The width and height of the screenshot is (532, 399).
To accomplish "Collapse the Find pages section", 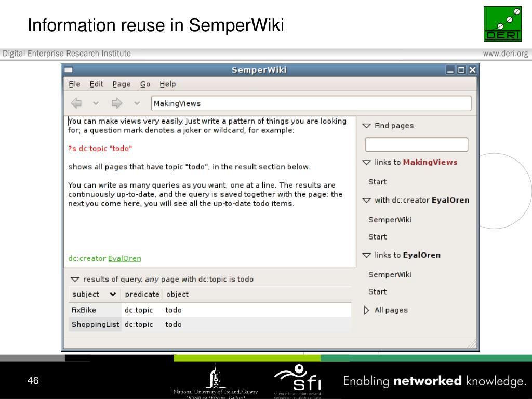I will pos(366,126).
